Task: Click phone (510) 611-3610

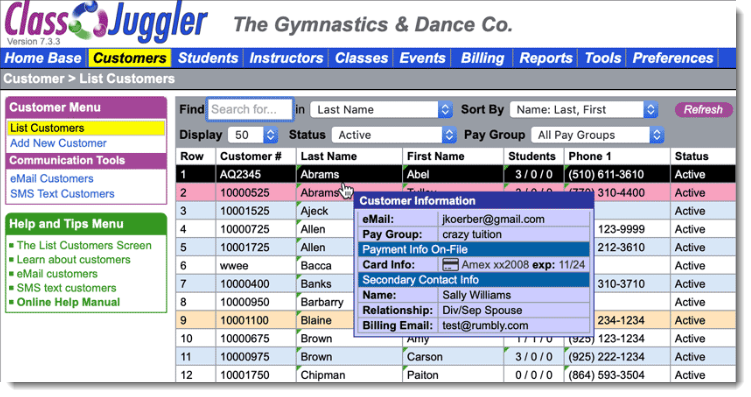Action: click(x=606, y=174)
